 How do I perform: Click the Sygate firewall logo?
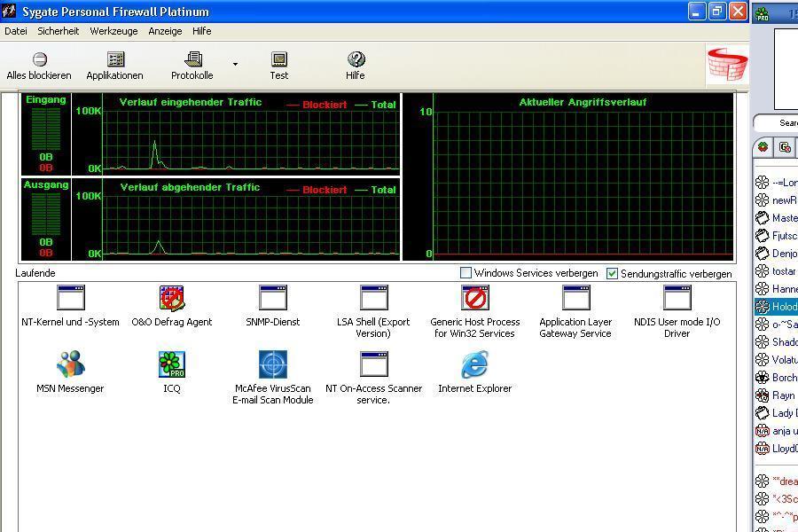coord(727,64)
